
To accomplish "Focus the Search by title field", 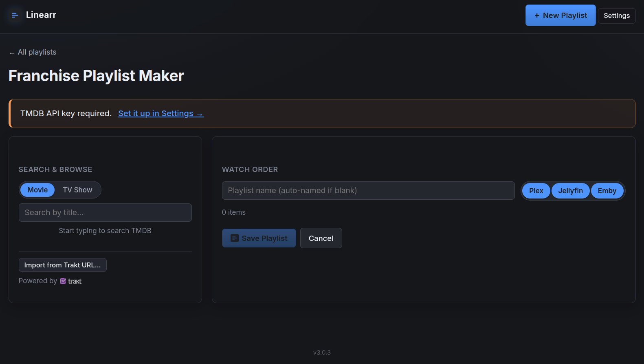I will point(105,212).
